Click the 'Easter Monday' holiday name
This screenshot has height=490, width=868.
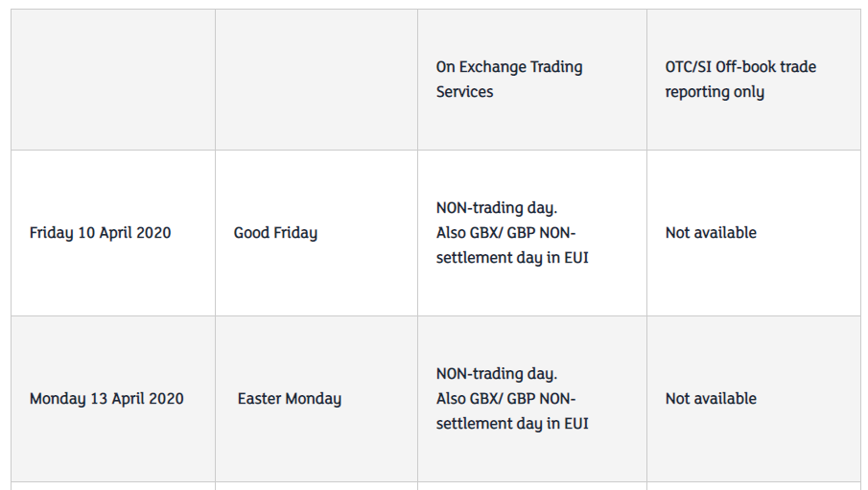pos(290,399)
